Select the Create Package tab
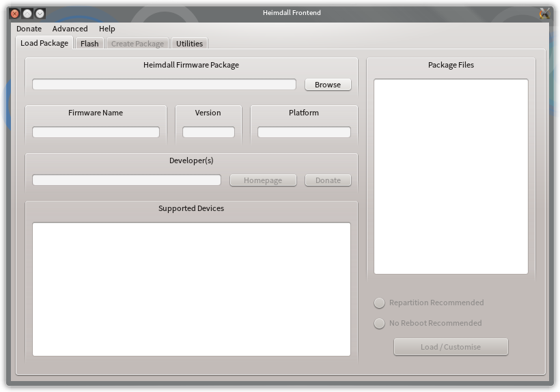560x392 pixels. pos(137,44)
